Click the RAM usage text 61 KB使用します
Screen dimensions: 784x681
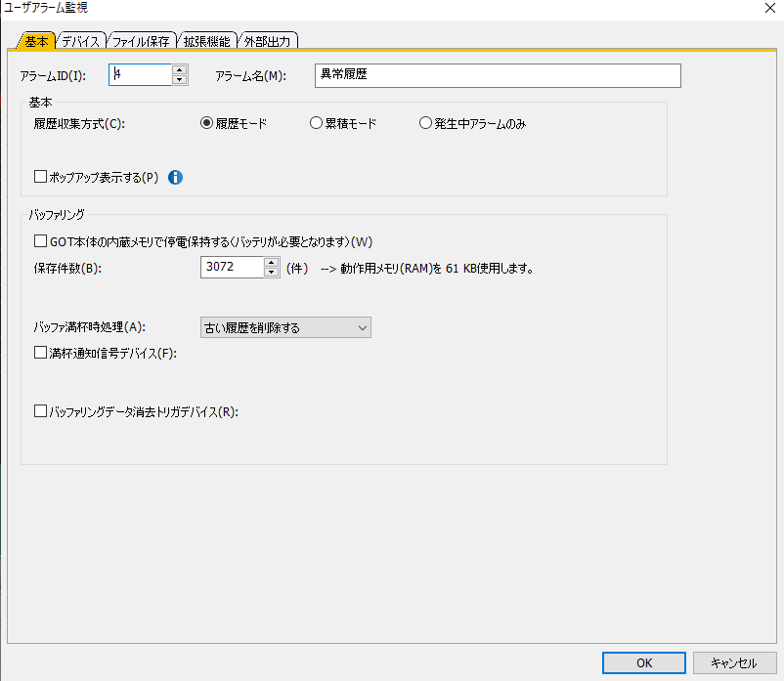[489, 269]
